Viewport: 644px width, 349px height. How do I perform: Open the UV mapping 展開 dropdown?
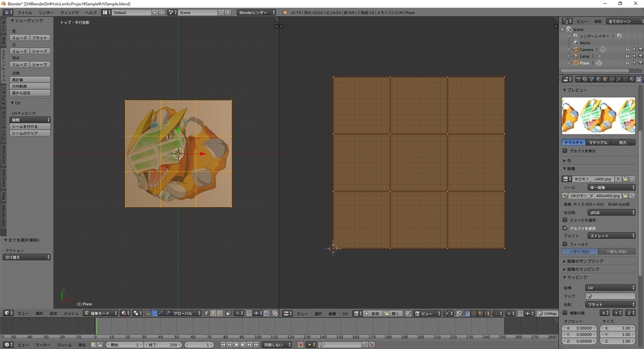tap(30, 120)
